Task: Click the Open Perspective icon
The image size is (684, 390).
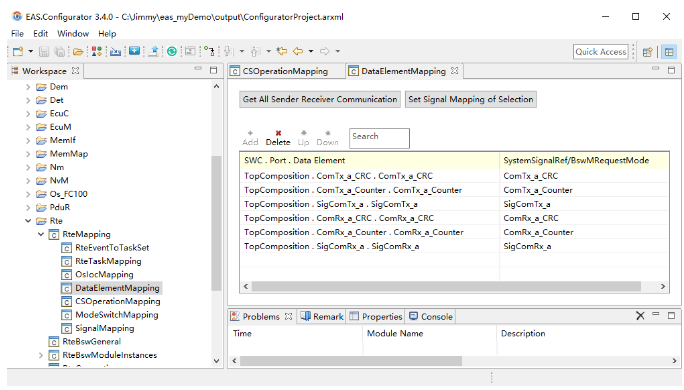Action: [x=648, y=52]
